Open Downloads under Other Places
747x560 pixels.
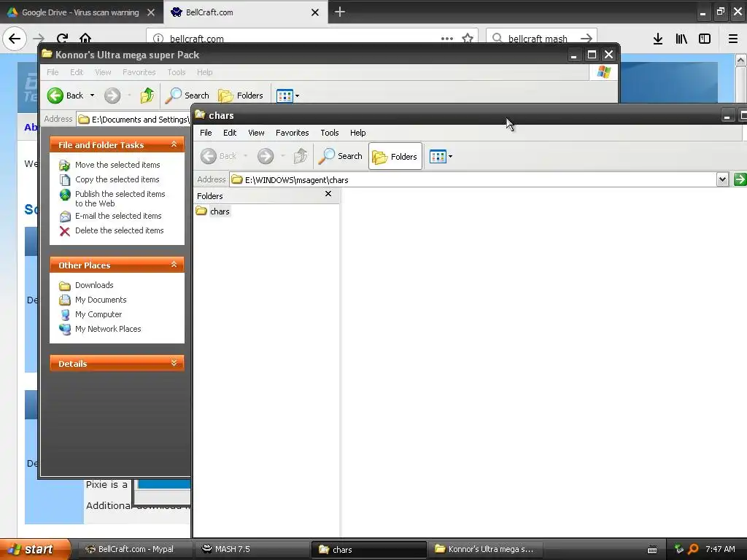click(x=94, y=285)
